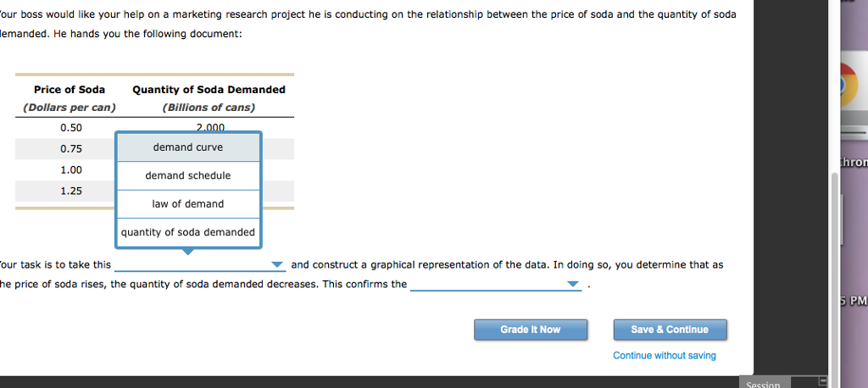Choose the "demand schedule" option
This screenshot has width=868, height=388.
click(x=187, y=175)
